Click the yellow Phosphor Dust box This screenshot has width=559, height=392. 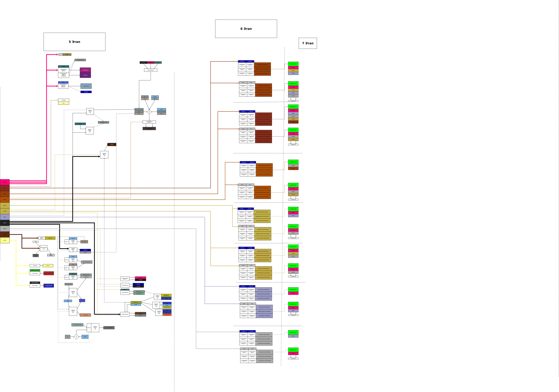click(167, 307)
